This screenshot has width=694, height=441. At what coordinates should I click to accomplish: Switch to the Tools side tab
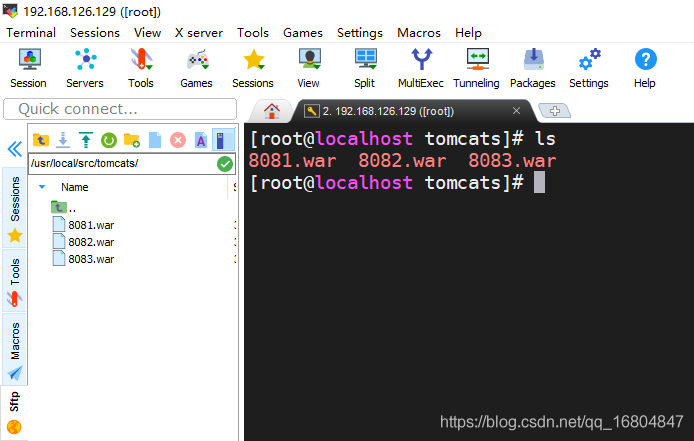click(15, 282)
